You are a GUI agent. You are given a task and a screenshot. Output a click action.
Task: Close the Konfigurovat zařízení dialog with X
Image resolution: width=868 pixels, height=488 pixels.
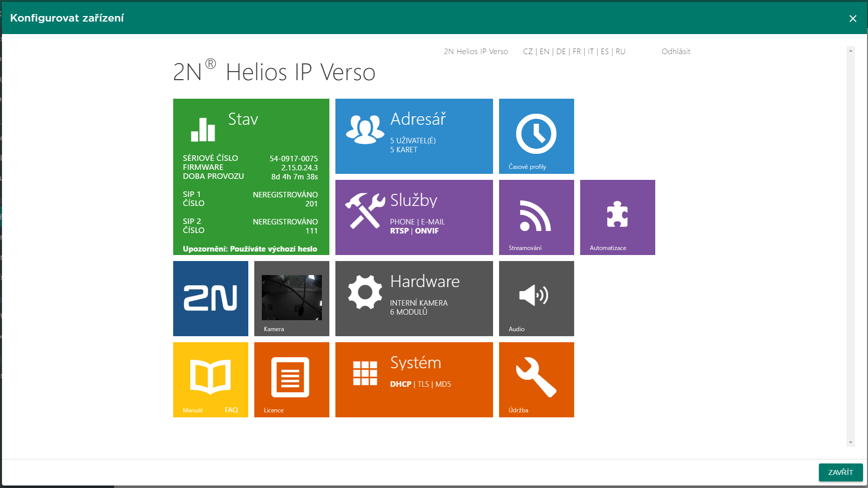point(853,19)
